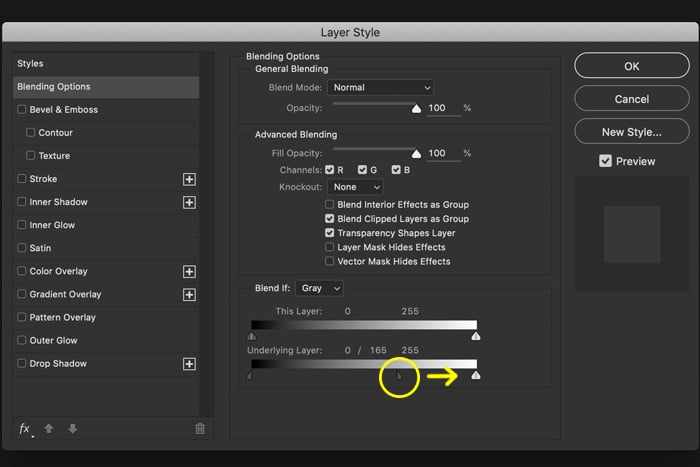Check Layer Mask Hides Effects
Viewport: 700px width, 467px height.
click(x=329, y=247)
